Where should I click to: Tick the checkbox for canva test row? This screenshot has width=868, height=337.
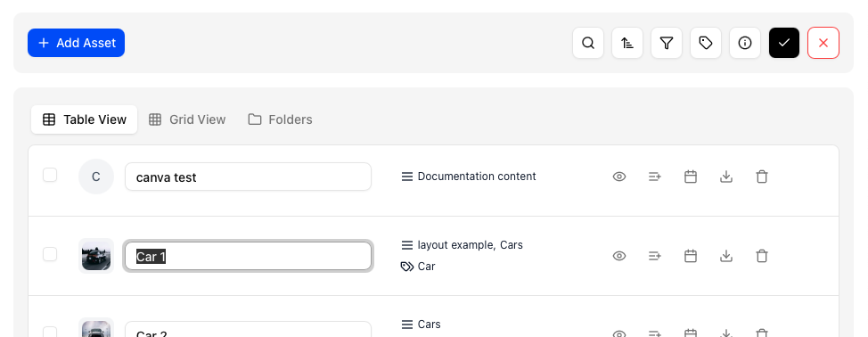pos(50,175)
